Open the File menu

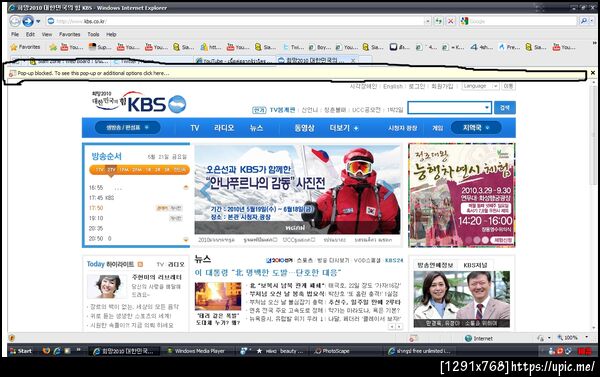[15, 34]
